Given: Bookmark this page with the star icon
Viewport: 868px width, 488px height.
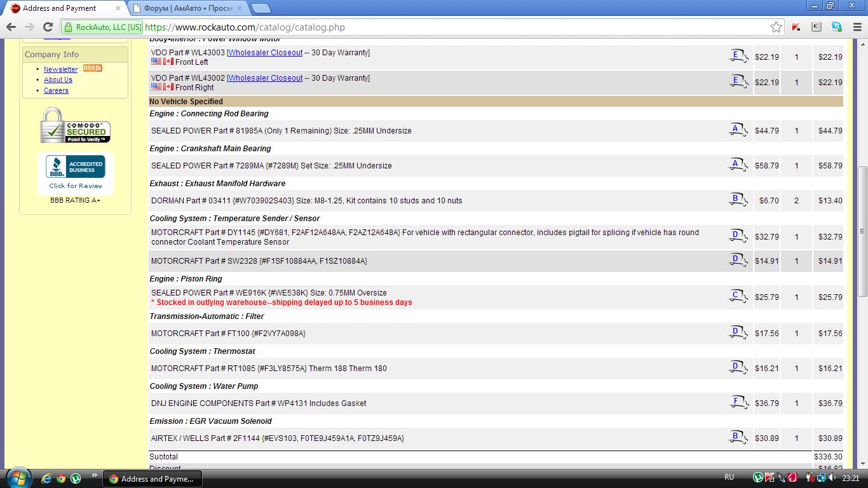Looking at the screenshot, I should pos(776,27).
